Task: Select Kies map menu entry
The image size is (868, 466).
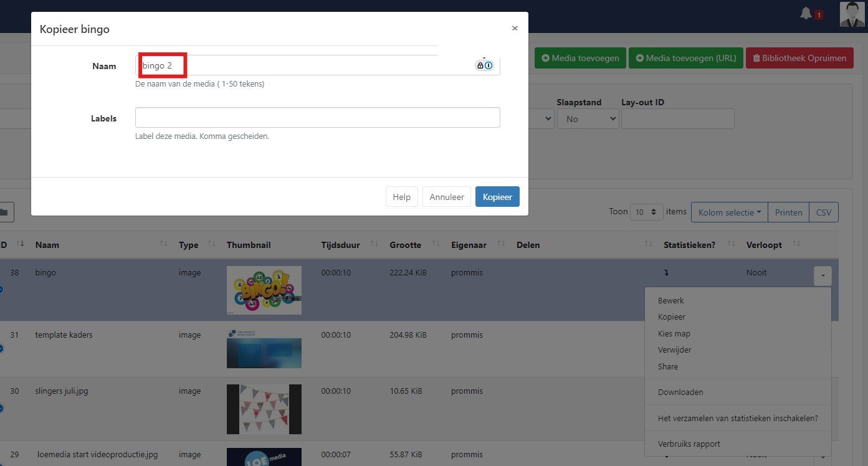Action: click(674, 334)
